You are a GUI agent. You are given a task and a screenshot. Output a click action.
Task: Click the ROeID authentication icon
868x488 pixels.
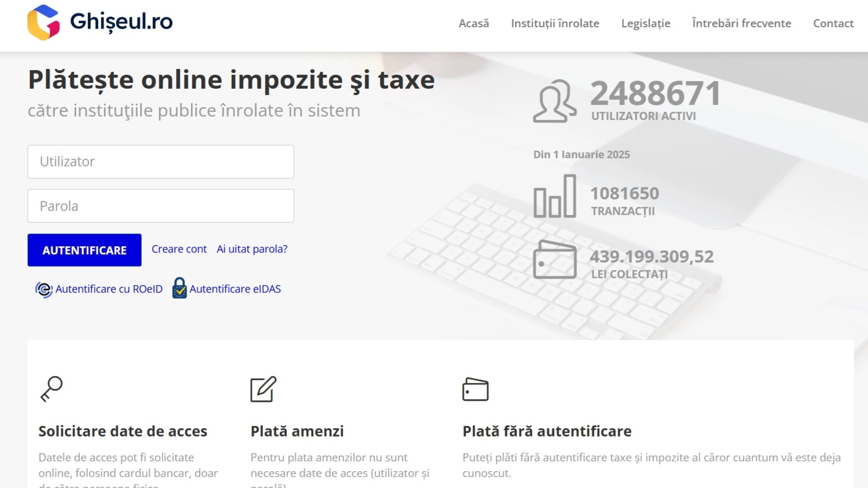(x=43, y=290)
